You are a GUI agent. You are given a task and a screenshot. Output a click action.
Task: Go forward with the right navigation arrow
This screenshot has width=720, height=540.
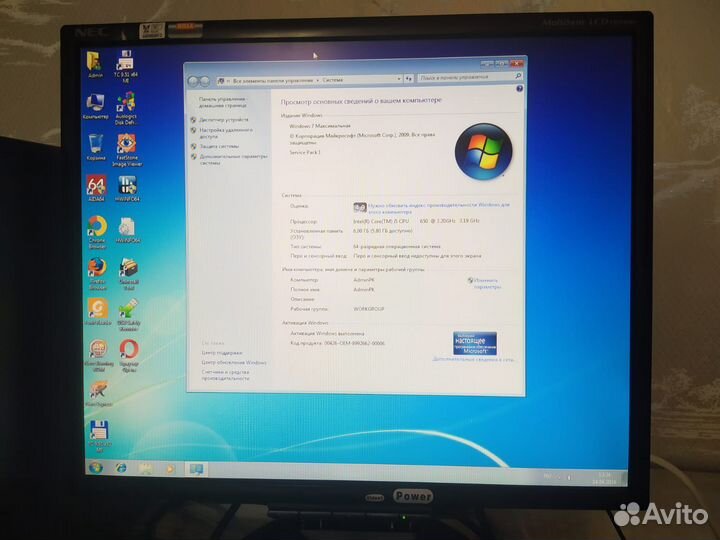(x=205, y=81)
